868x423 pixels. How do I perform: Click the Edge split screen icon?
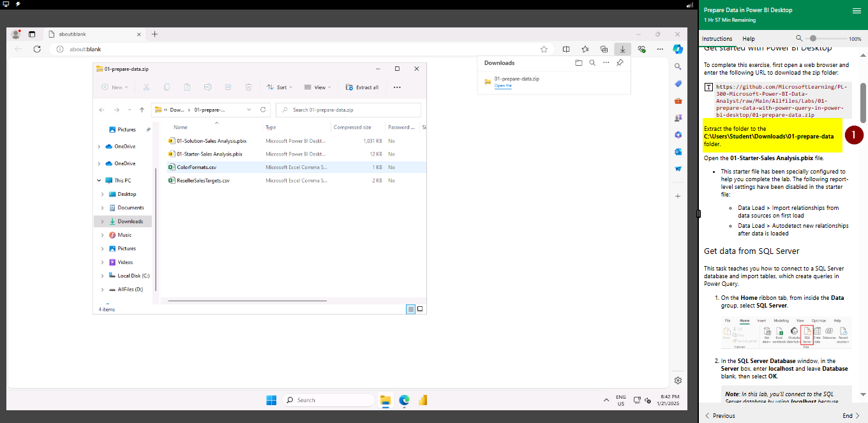[x=566, y=49]
